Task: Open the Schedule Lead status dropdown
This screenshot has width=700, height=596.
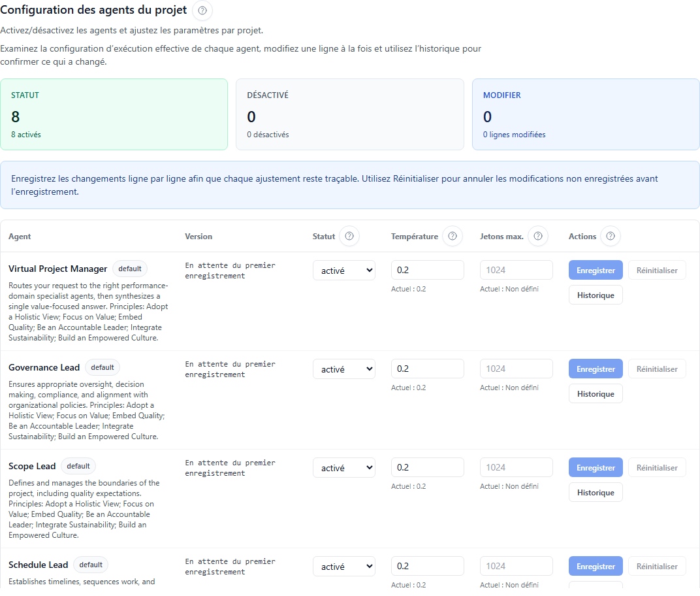Action: (343, 566)
